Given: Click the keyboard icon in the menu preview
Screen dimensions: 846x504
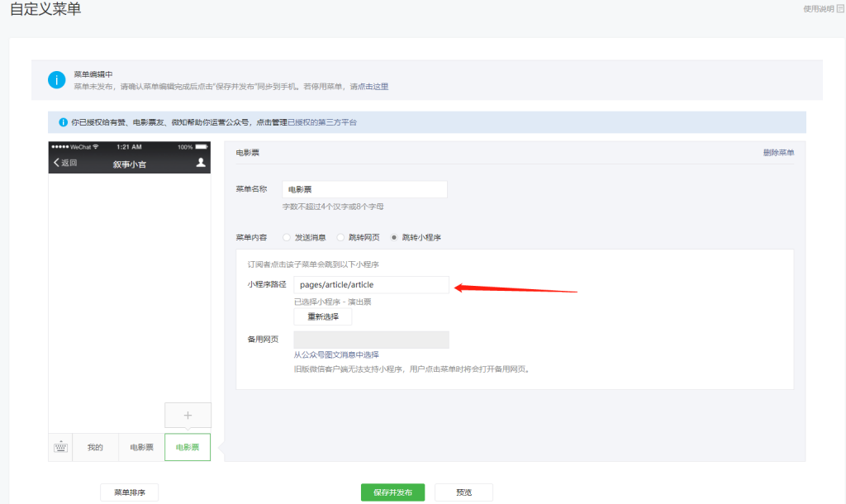Looking at the screenshot, I should click(59, 446).
